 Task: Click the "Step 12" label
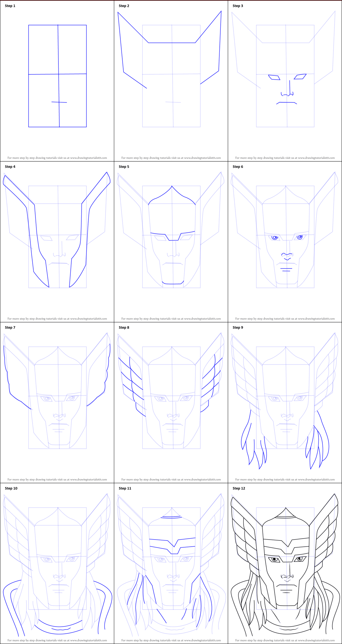coord(239,488)
